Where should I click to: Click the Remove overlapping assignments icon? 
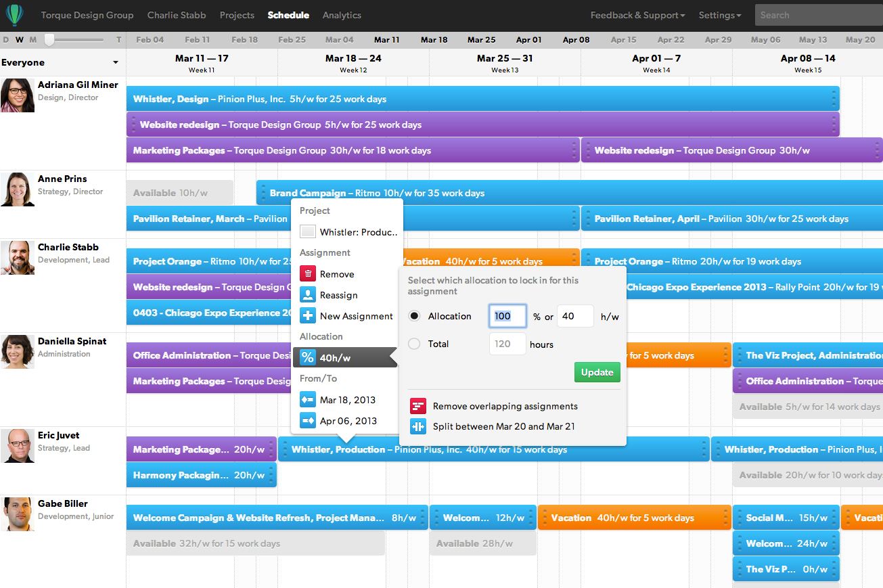click(418, 406)
